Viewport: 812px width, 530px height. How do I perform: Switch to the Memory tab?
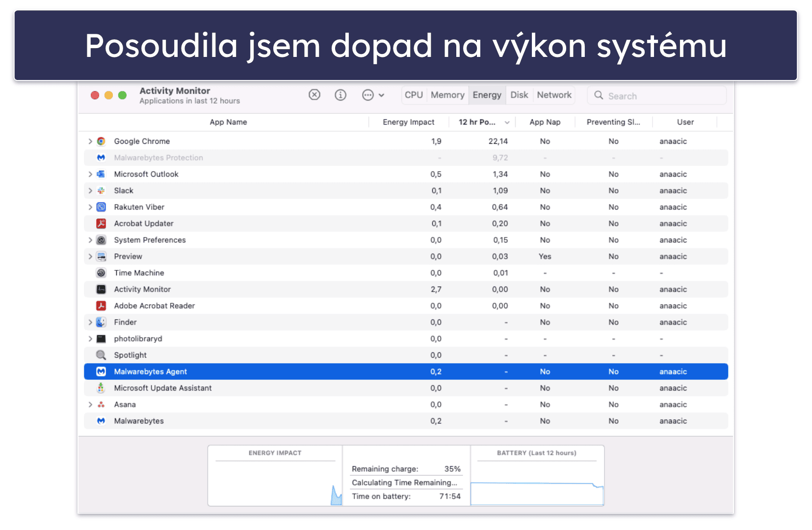coord(447,95)
